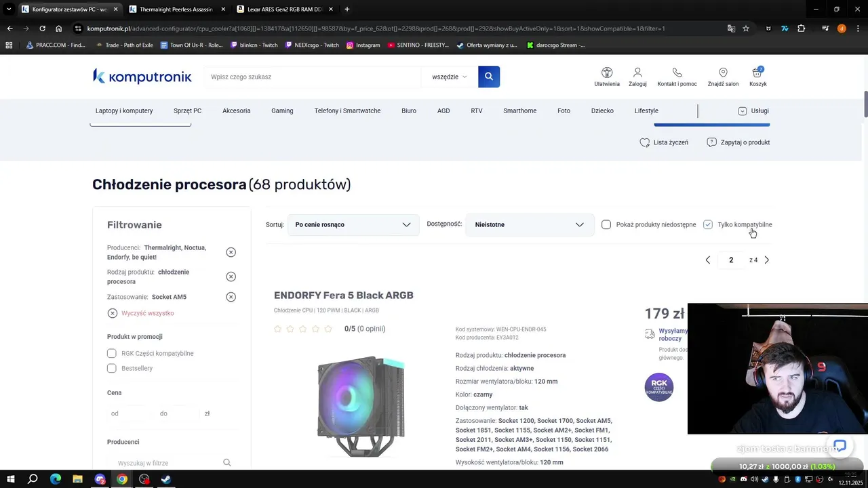Bookmark this page with star icon
The image size is (868, 488).
tap(746, 28)
